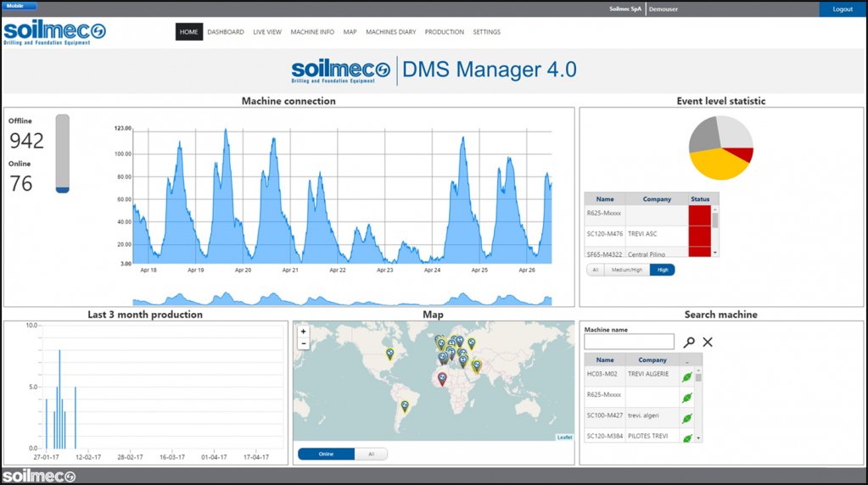Select the map marker in North America
Screen dimensions: 868x485
(389, 354)
